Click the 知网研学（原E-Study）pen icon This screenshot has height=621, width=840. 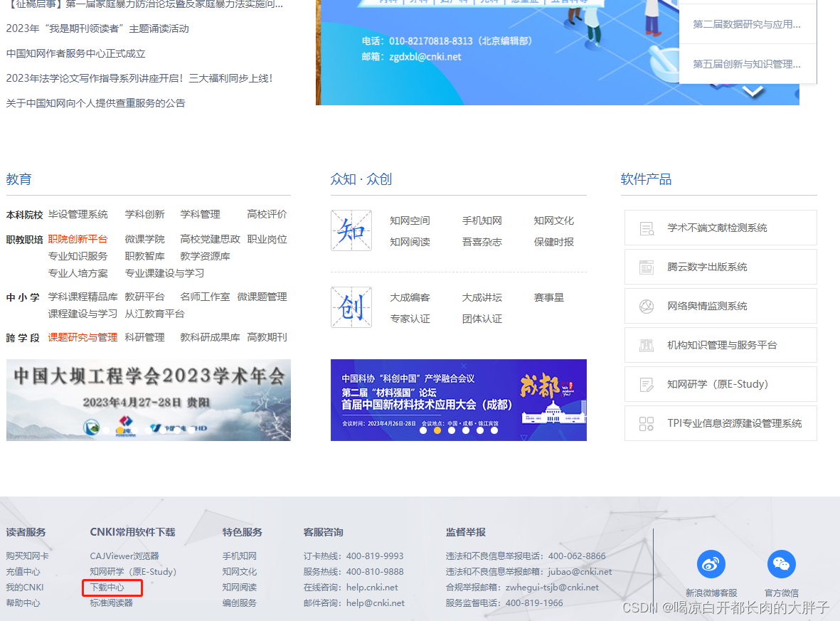point(647,384)
